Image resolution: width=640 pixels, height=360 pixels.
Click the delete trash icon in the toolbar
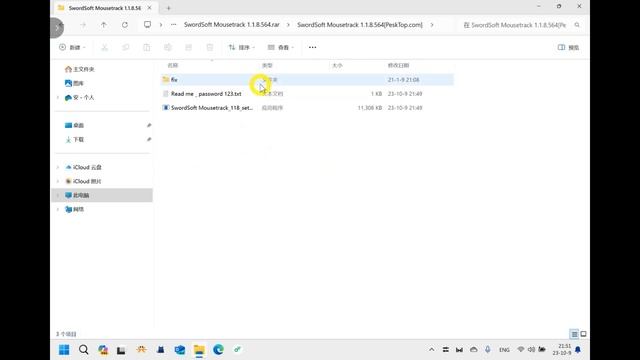pyautogui.click(x=210, y=47)
